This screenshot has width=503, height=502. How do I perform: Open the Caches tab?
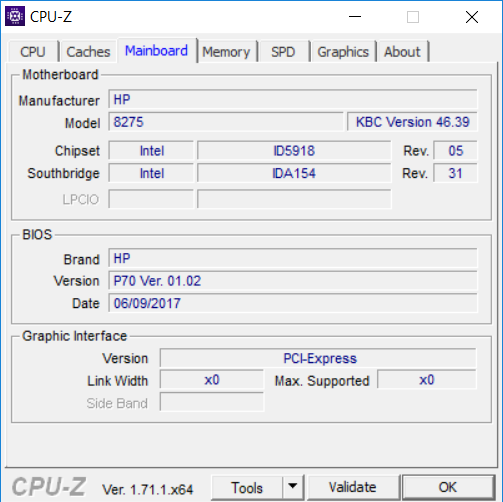(88, 52)
